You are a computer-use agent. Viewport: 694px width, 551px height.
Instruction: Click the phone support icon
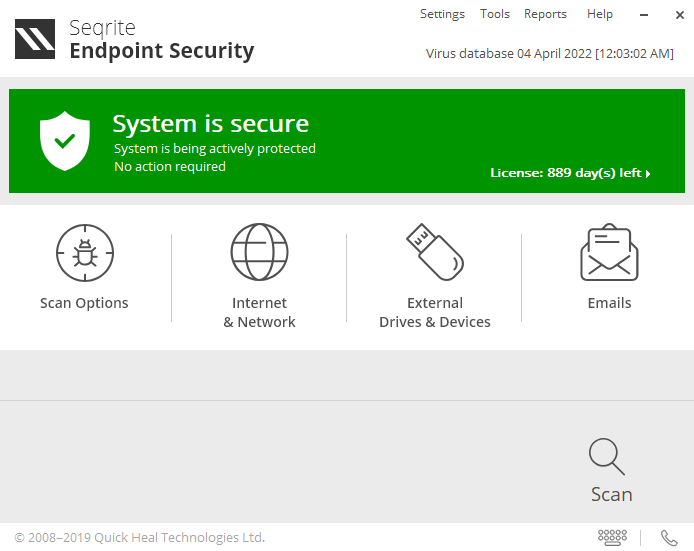tap(669, 537)
